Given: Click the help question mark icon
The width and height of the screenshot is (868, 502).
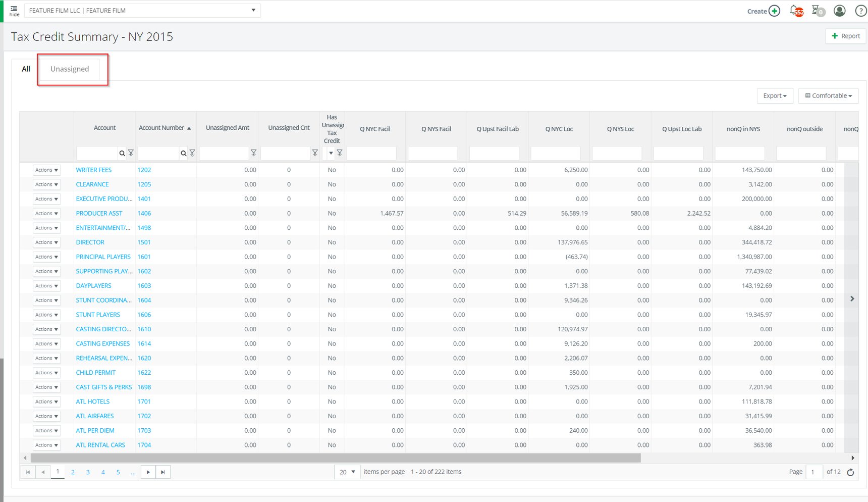Looking at the screenshot, I should click(x=860, y=11).
